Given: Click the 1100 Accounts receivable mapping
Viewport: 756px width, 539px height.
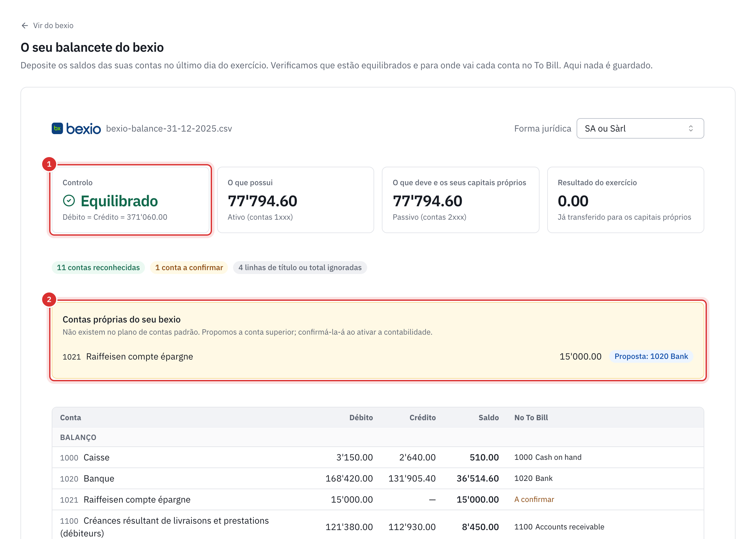Looking at the screenshot, I should (x=559, y=527).
